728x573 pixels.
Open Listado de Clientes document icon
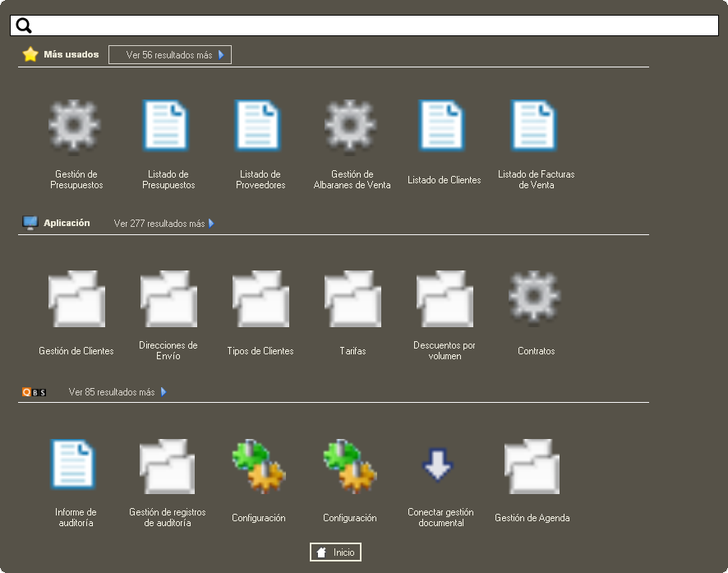[444, 127]
